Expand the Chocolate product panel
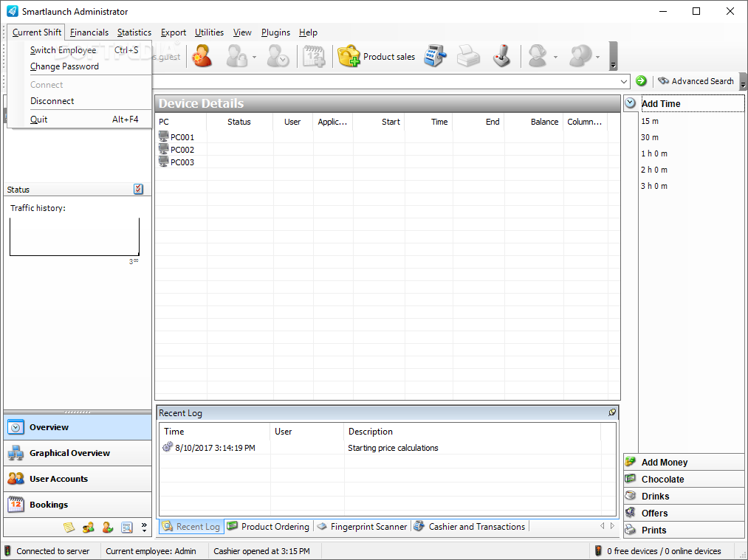The height and width of the screenshot is (560, 748). coord(684,479)
